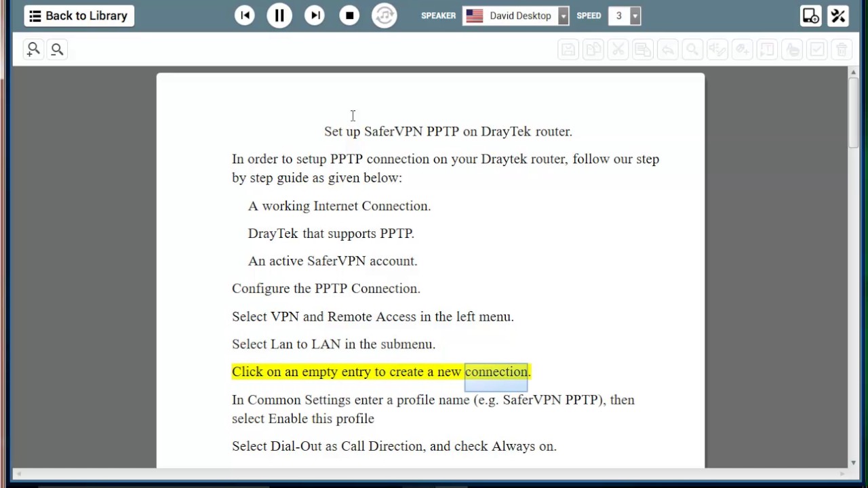868x488 pixels.
Task: Skip to the previous sentence
Action: point(245,16)
